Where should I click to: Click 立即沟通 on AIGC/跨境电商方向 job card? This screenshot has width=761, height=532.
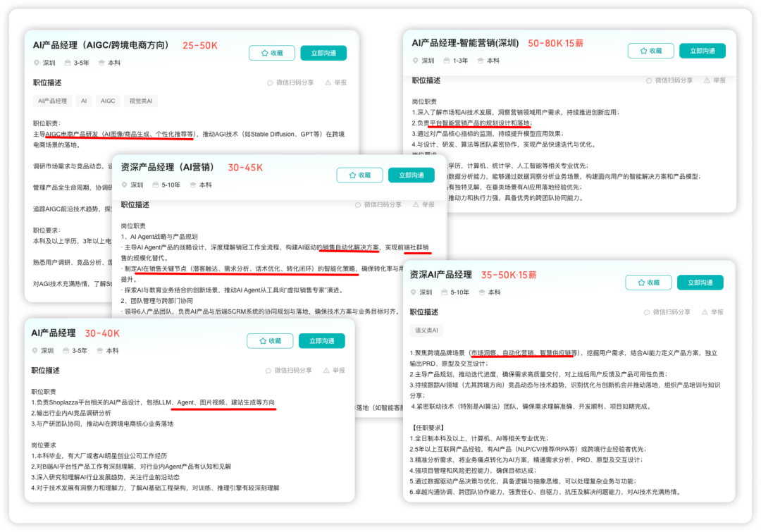point(323,53)
